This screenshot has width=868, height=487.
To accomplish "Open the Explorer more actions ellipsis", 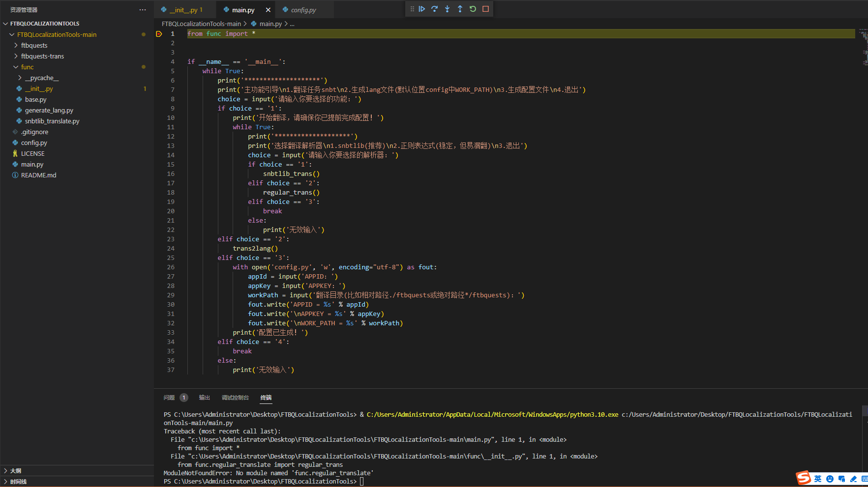I will tap(142, 9).
